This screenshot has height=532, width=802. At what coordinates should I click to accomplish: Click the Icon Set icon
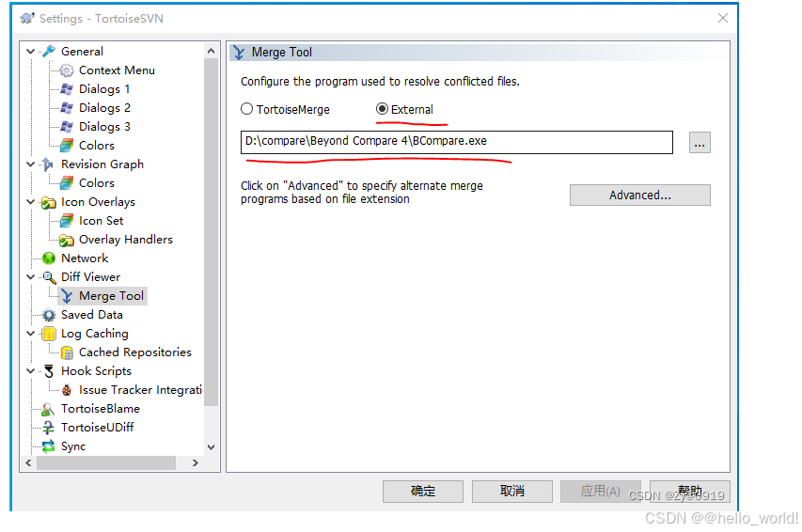67,221
